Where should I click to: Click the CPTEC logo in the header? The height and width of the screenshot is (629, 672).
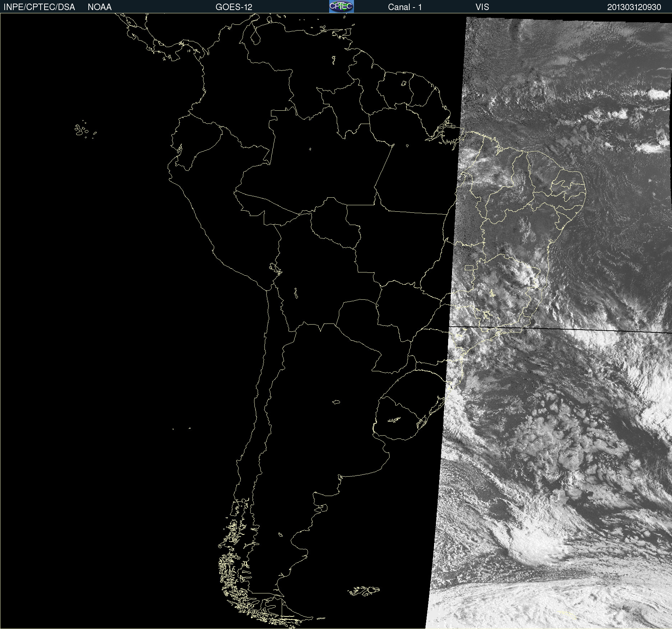point(341,6)
